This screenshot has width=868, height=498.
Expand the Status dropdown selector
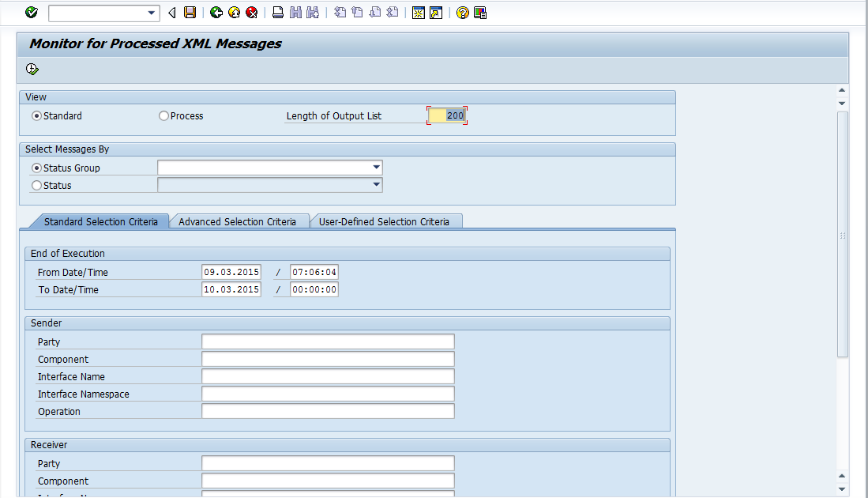tap(377, 185)
